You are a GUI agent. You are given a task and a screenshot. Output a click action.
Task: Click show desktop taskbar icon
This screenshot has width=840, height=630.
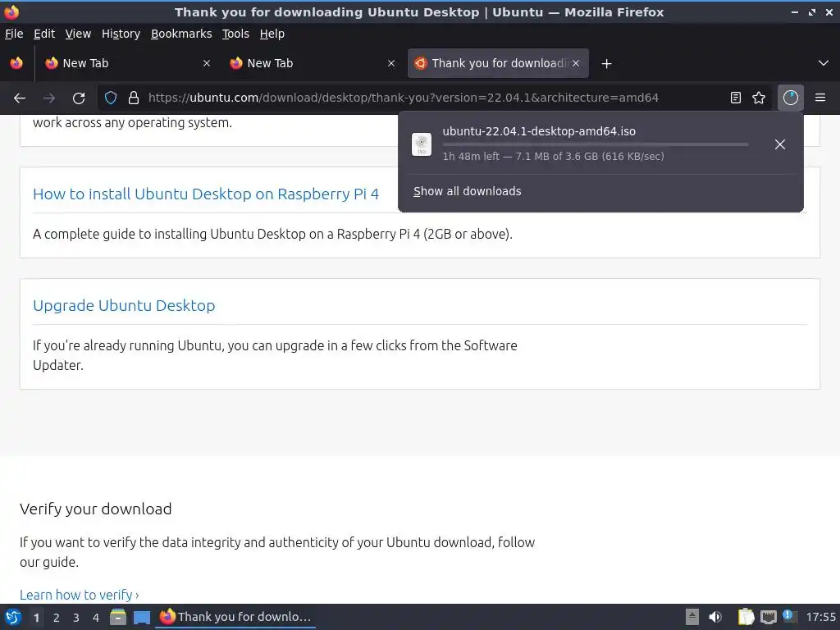(142, 617)
